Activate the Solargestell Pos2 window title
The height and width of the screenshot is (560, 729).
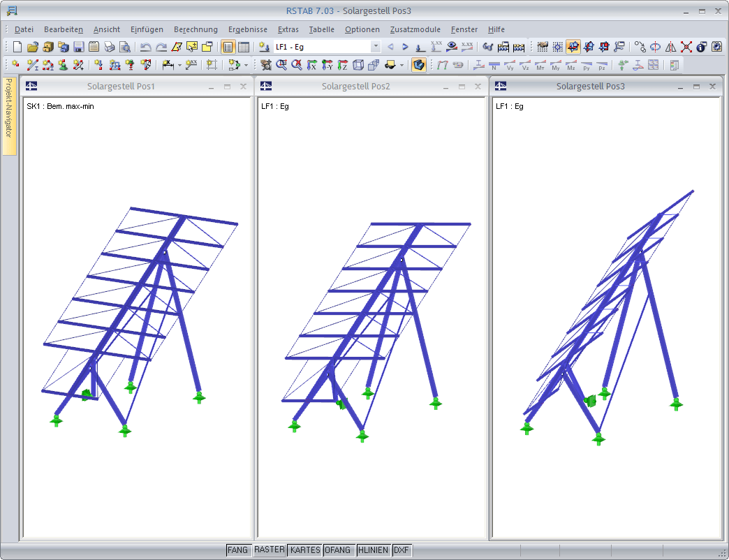[x=355, y=87]
